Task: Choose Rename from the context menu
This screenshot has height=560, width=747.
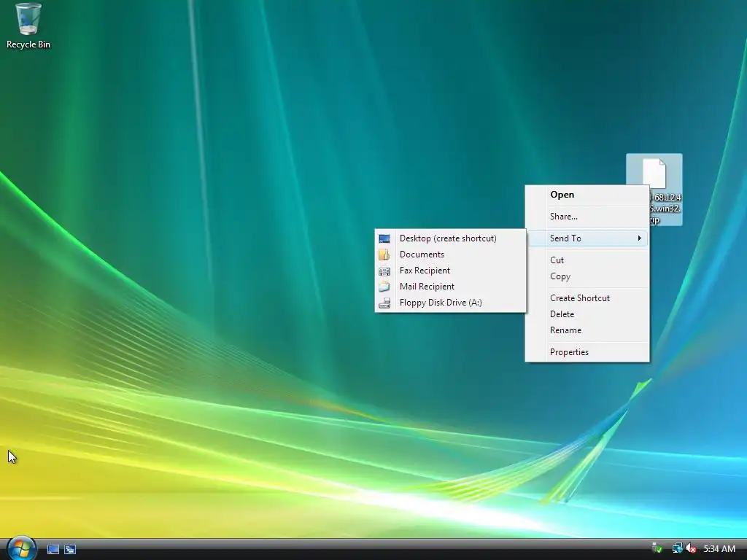Action: click(587, 330)
